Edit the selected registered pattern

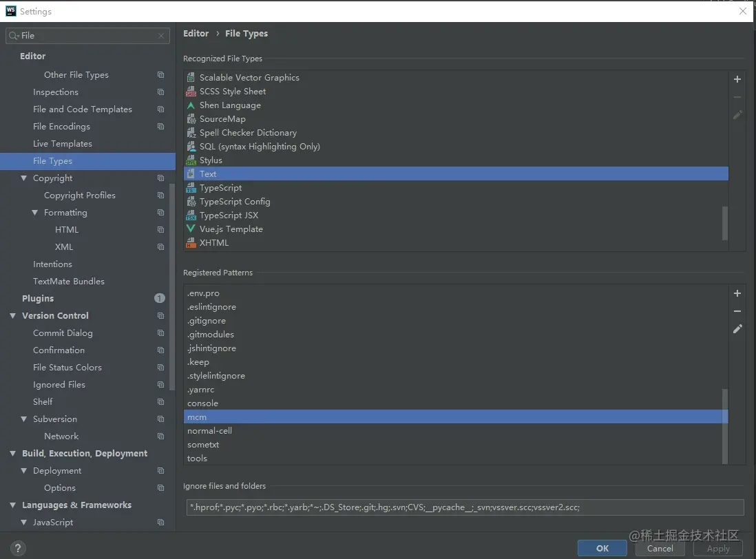[737, 329]
